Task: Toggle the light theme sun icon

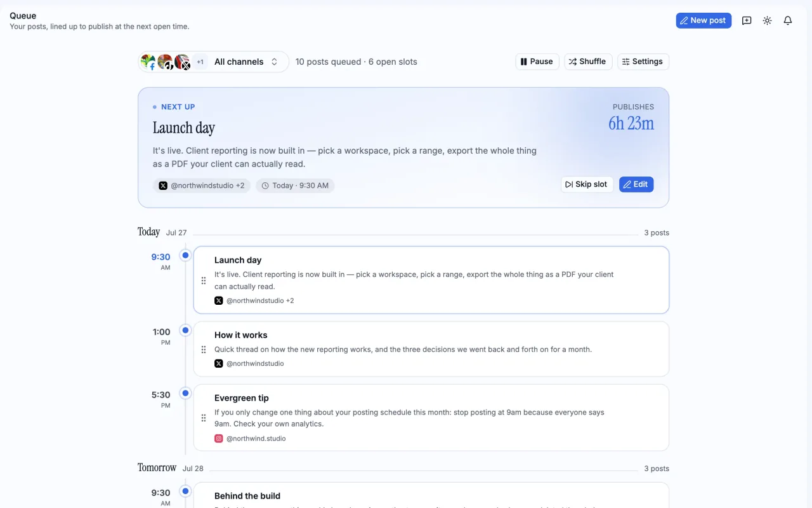Action: pos(767,20)
